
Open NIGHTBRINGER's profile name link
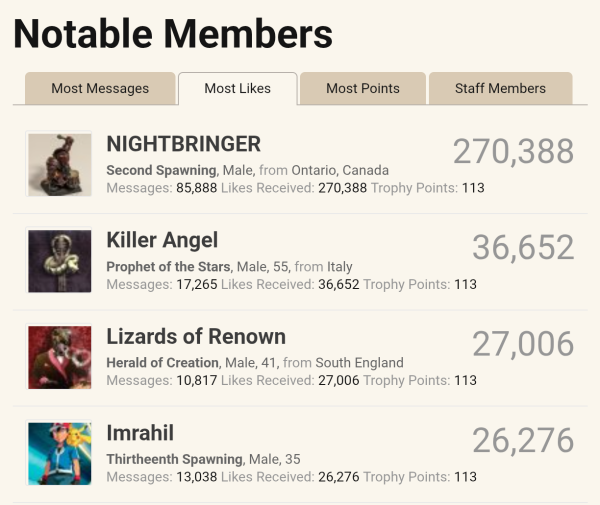[183, 144]
